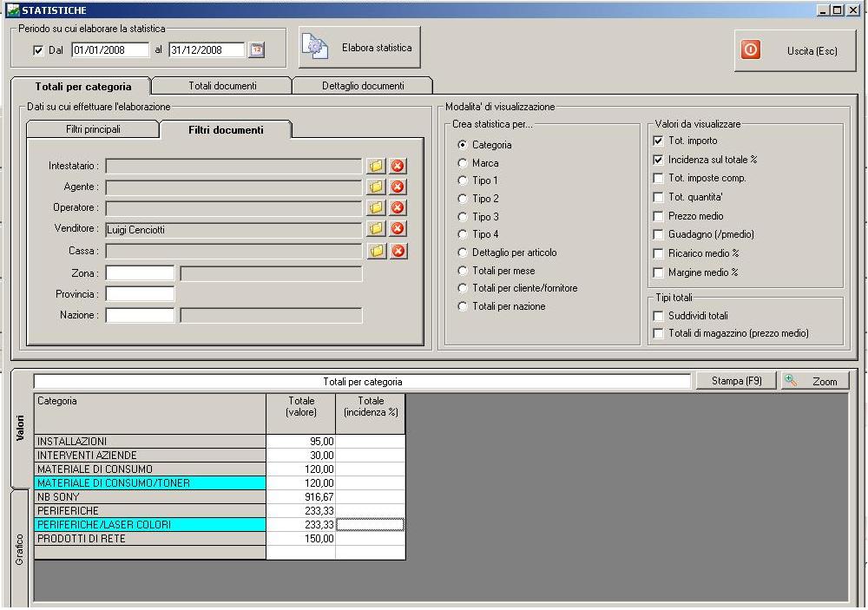Click the Stampa (F9) button
868x610 pixels.
tap(736, 381)
